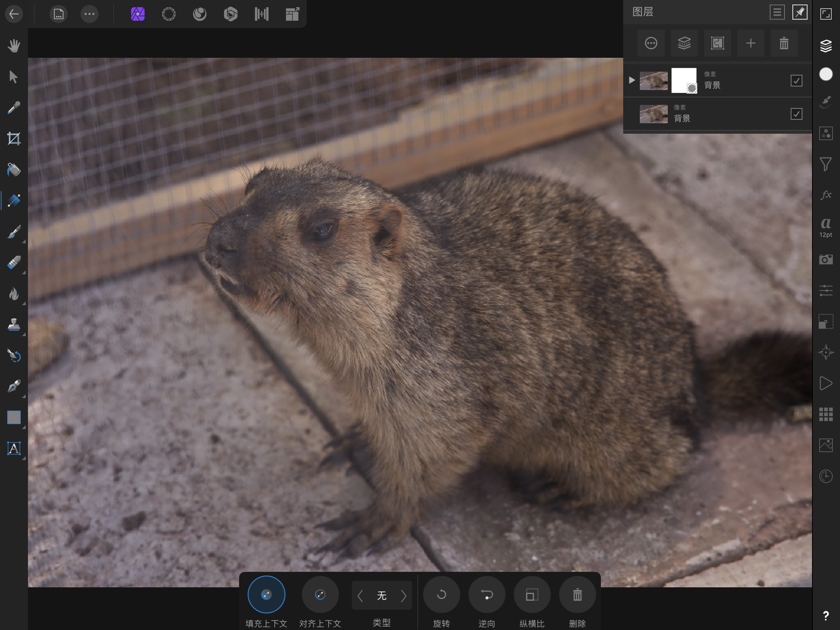Open the Filters studio in the right sidebar

click(826, 164)
